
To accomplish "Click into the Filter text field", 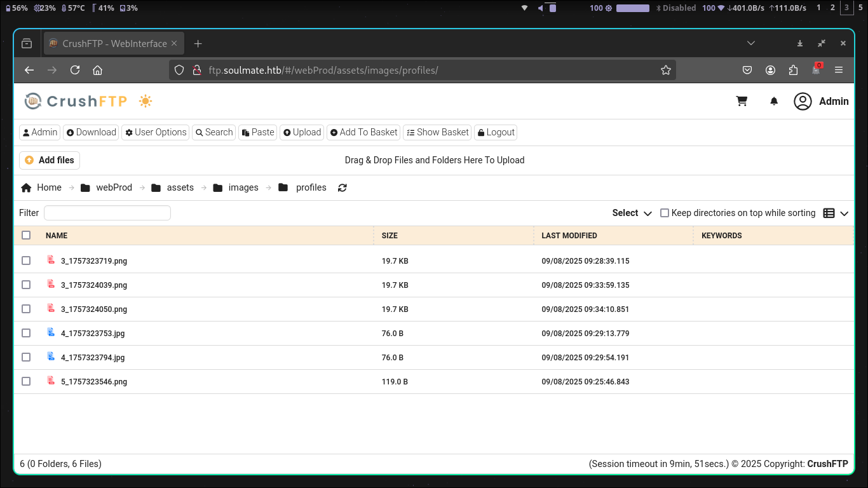I will tap(107, 213).
